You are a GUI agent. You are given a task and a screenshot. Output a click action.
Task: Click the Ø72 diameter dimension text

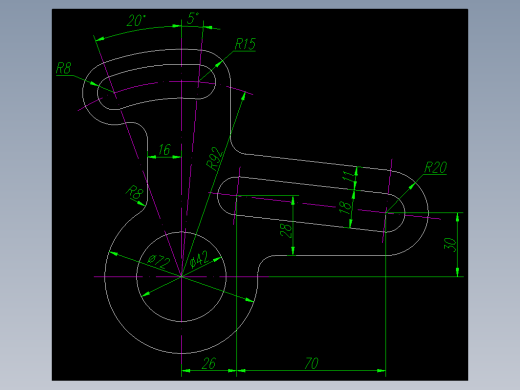tap(159, 262)
